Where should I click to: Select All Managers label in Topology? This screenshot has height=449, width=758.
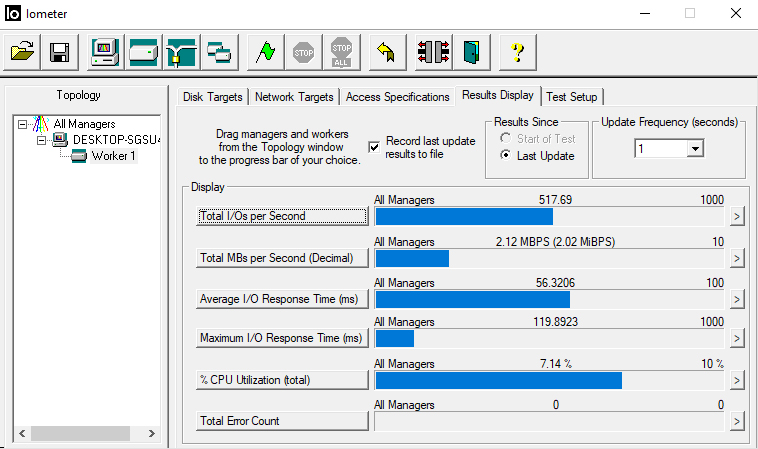pos(85,124)
